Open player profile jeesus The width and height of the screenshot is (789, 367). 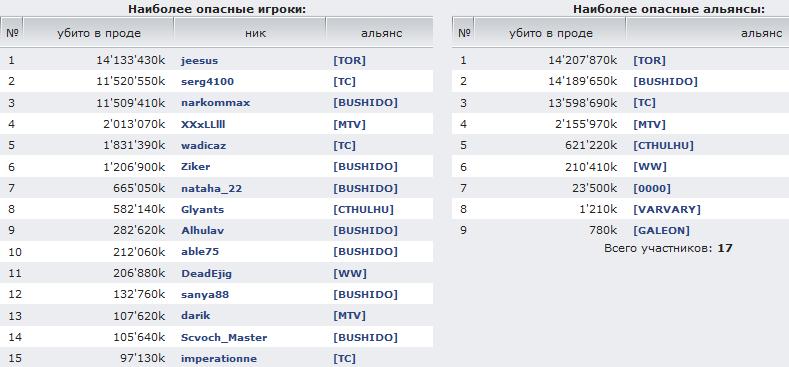[x=199, y=61]
